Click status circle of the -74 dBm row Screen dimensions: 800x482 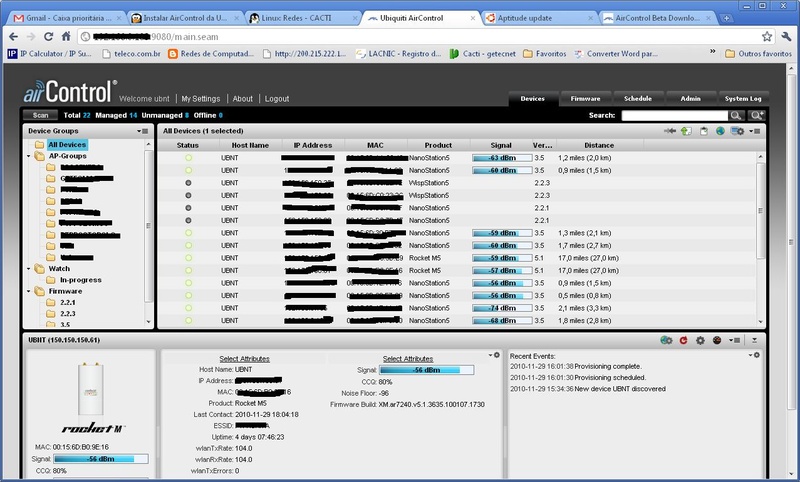(x=188, y=308)
